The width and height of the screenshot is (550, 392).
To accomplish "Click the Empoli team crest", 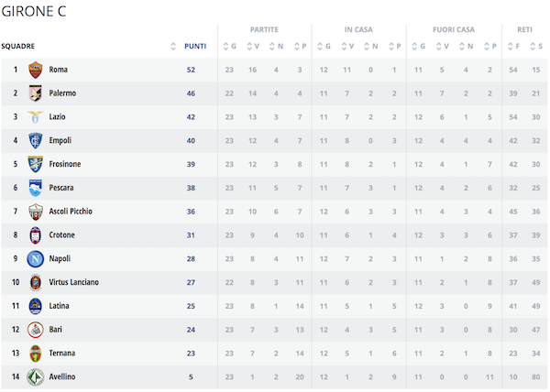I will tap(36, 140).
